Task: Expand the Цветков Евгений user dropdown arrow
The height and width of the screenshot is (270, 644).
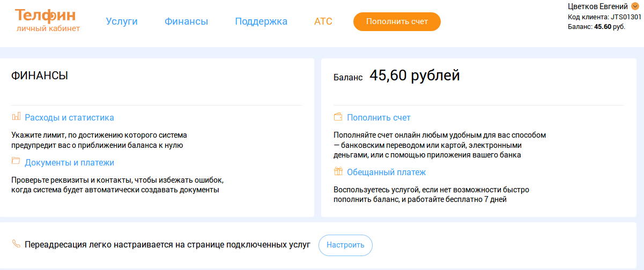Action: tap(635, 6)
